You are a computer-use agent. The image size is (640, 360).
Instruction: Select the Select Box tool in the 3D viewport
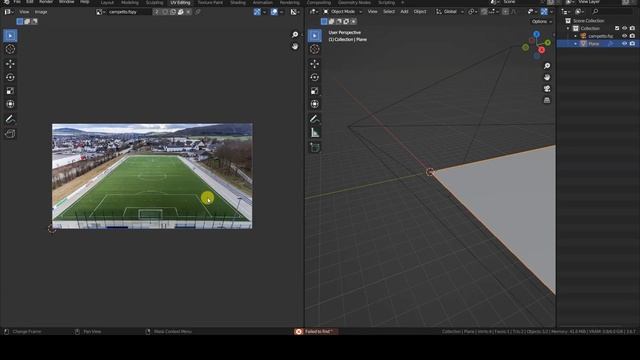point(315,36)
